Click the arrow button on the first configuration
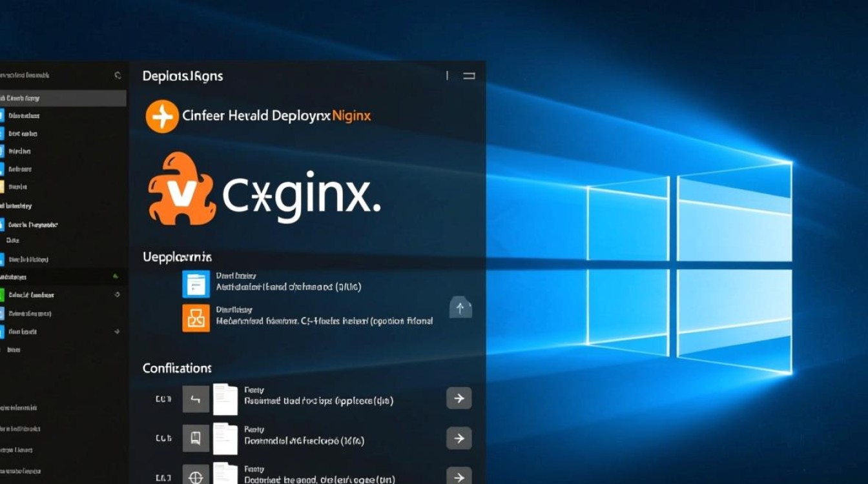868x484 pixels. (459, 398)
